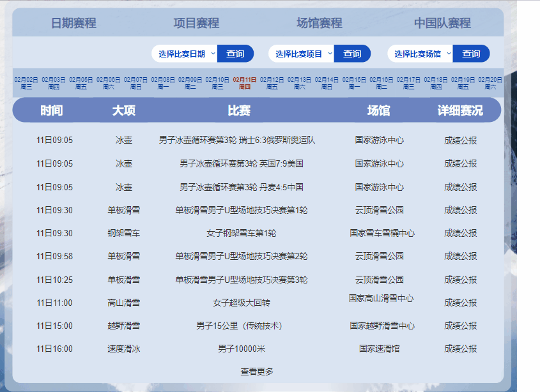Click the 场馆 column header
This screenshot has width=540, height=392.
point(378,110)
